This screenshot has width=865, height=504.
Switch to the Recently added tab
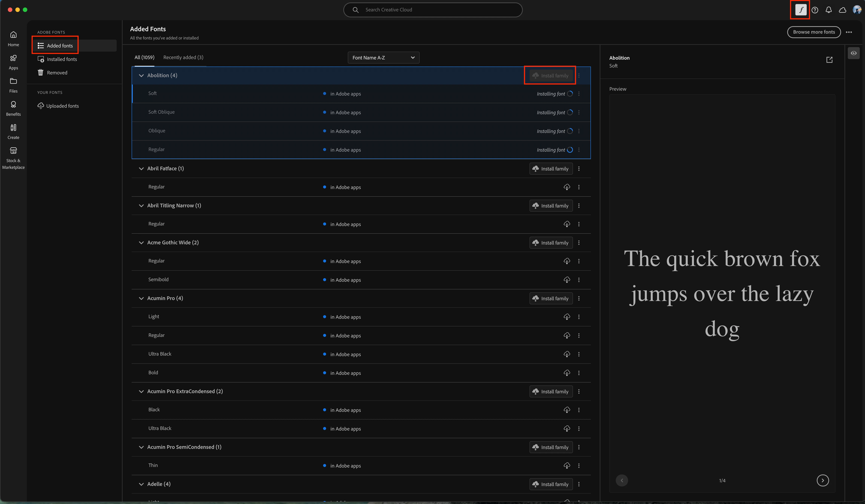point(183,57)
